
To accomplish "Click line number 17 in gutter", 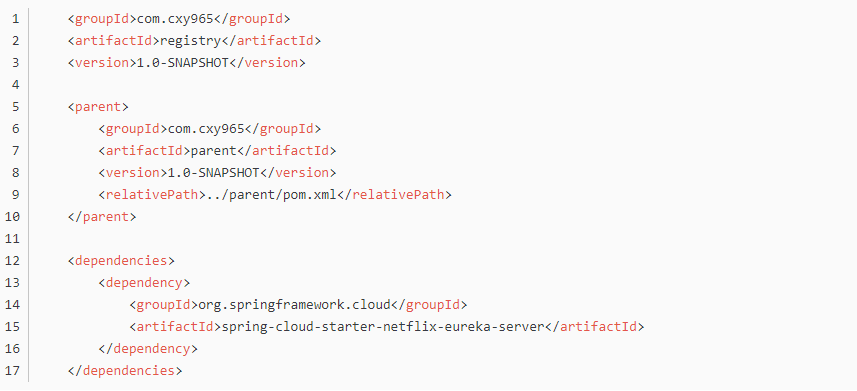I will click(x=11, y=370).
